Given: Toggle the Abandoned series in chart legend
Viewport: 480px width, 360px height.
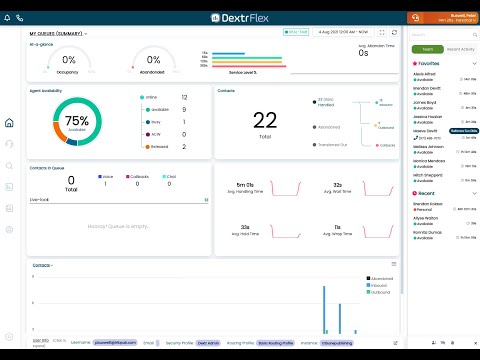Looking at the screenshot, I should [380, 278].
